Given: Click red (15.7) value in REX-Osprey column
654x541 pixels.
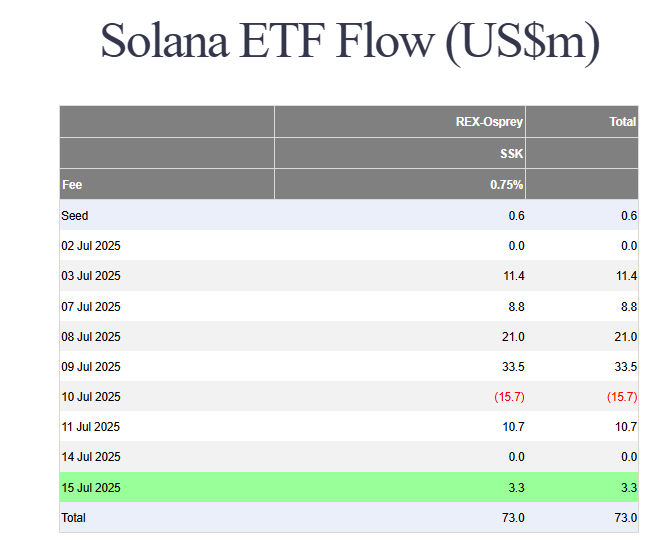Looking at the screenshot, I should (x=509, y=397).
